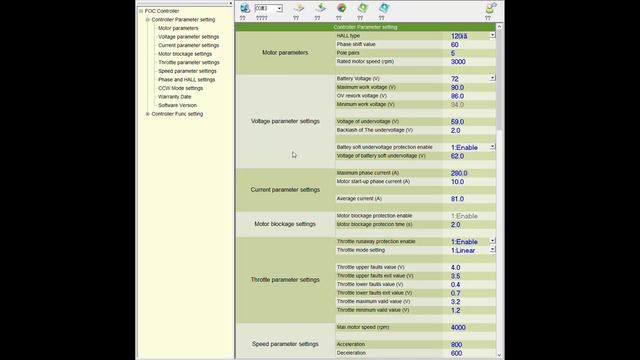Open the Throttle mode setting dropdown
The width and height of the screenshot is (640, 360).
pyautogui.click(x=492, y=249)
